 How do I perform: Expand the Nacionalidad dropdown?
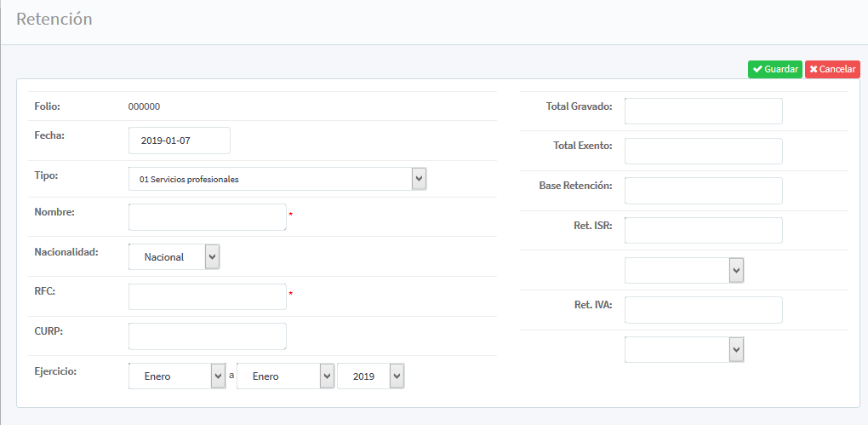[x=174, y=256]
